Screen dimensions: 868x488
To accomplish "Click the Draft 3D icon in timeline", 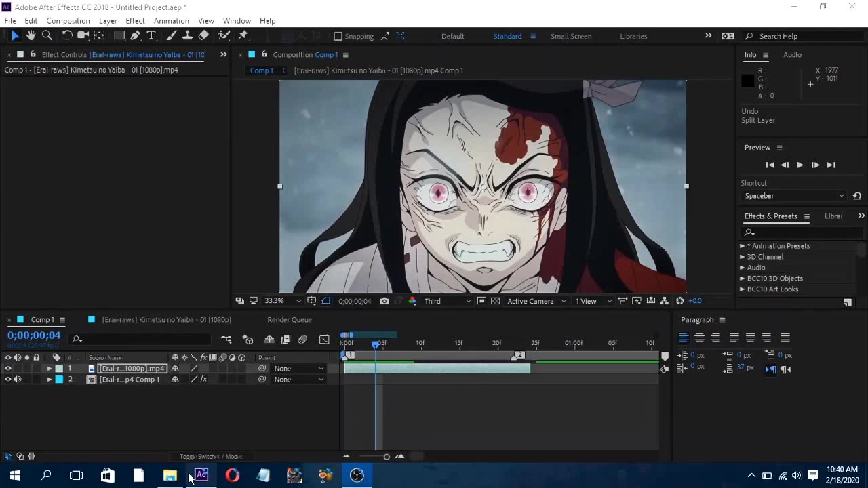I will coord(248,339).
